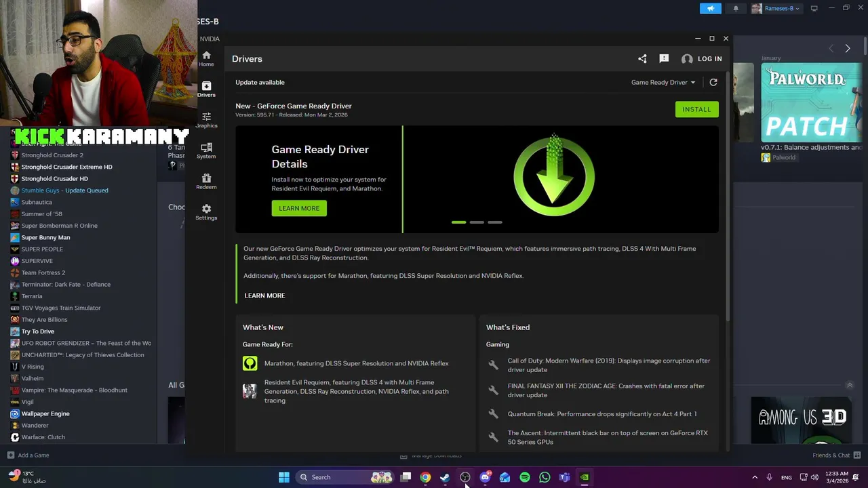Open Steam notifications bell
This screenshot has width=868, height=488.
[x=736, y=8]
